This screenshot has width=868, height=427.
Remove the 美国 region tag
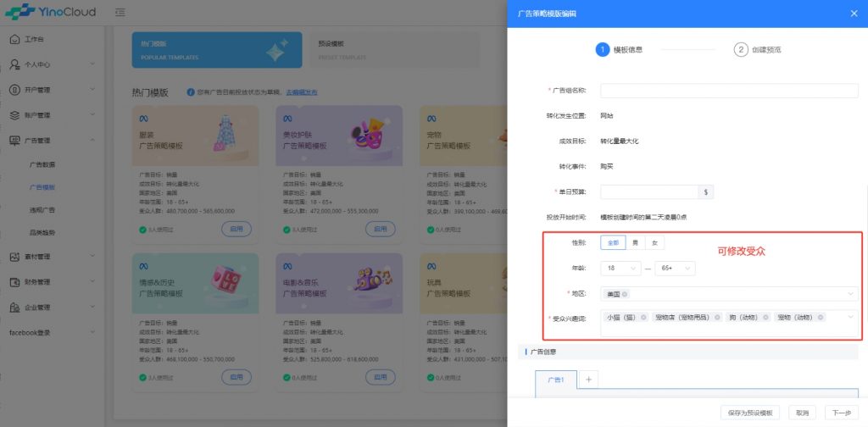coord(625,294)
